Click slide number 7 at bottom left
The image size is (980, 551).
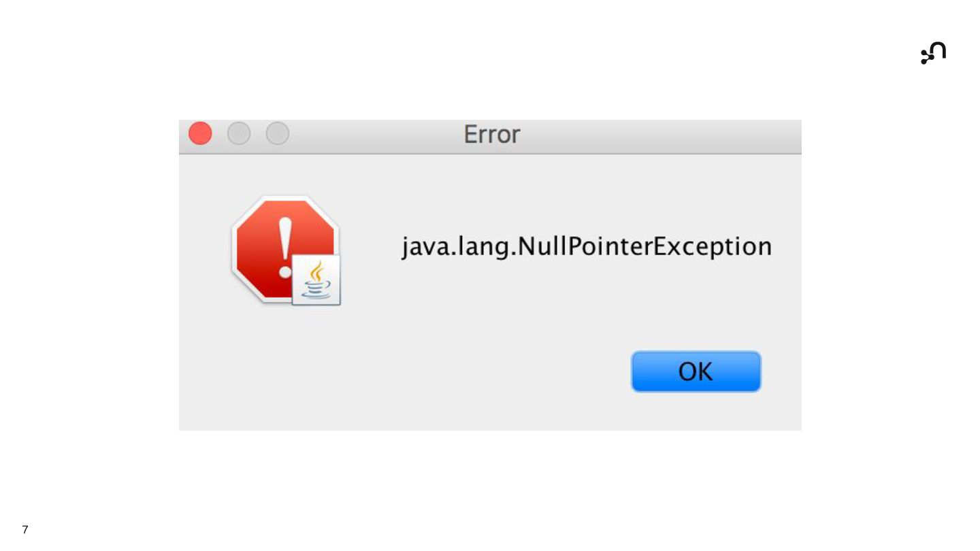[25, 530]
